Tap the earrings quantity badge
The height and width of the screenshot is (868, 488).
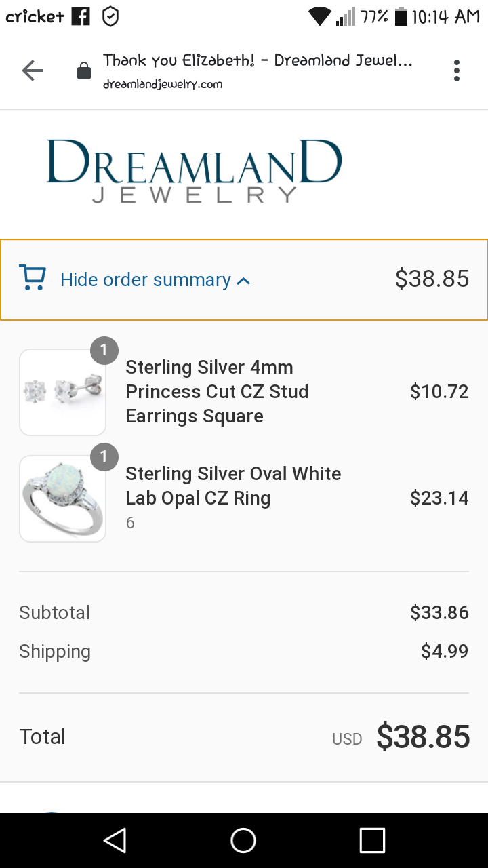(x=104, y=351)
